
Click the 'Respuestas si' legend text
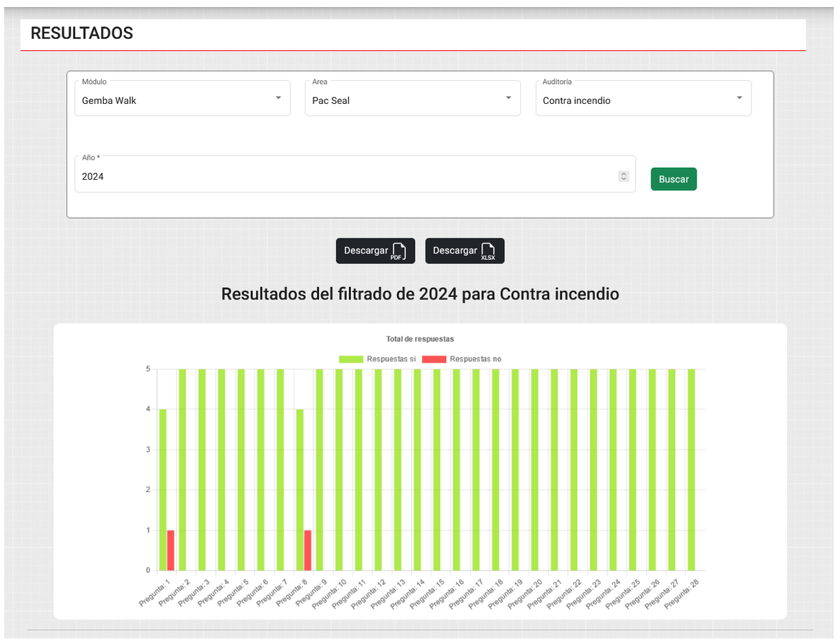tap(391, 359)
